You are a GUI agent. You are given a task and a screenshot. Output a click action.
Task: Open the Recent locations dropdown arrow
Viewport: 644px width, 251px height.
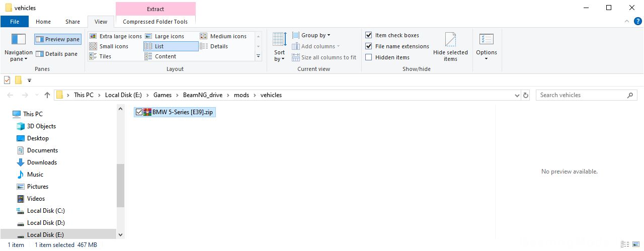click(36, 95)
